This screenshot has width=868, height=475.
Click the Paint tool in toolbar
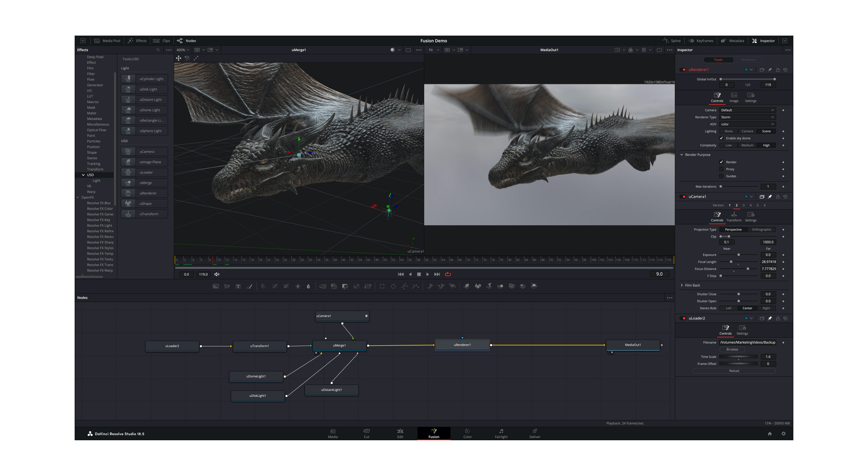pos(250,287)
